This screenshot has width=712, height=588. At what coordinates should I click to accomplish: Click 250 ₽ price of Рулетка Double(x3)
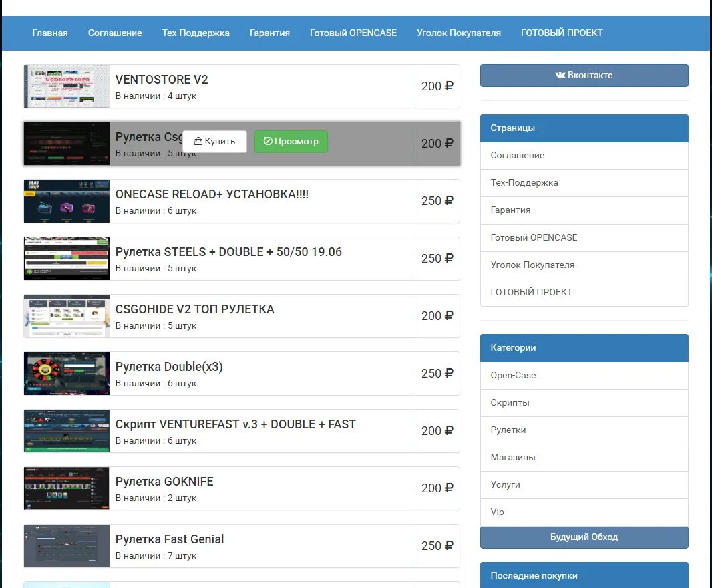coord(437,374)
